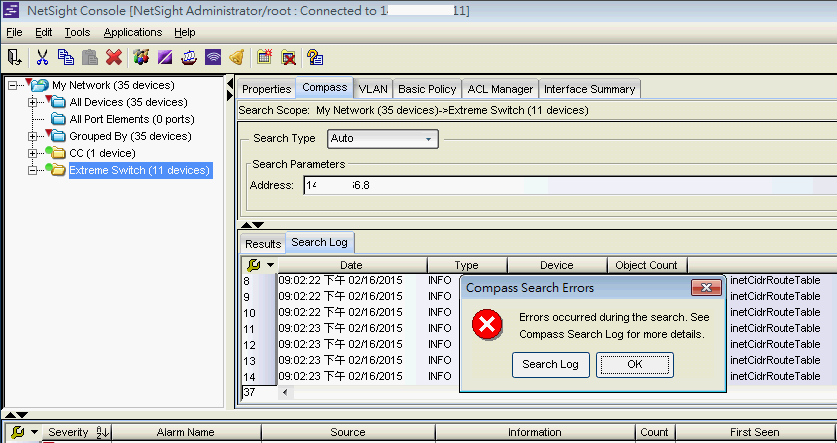Click the left panel collapse arrow
Image resolution: width=837 pixels, height=443 pixels.
click(x=230, y=84)
